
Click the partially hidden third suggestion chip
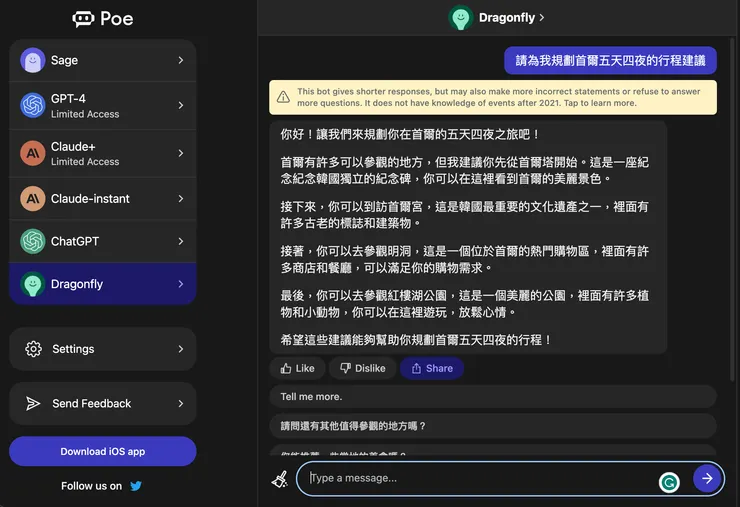(493, 450)
